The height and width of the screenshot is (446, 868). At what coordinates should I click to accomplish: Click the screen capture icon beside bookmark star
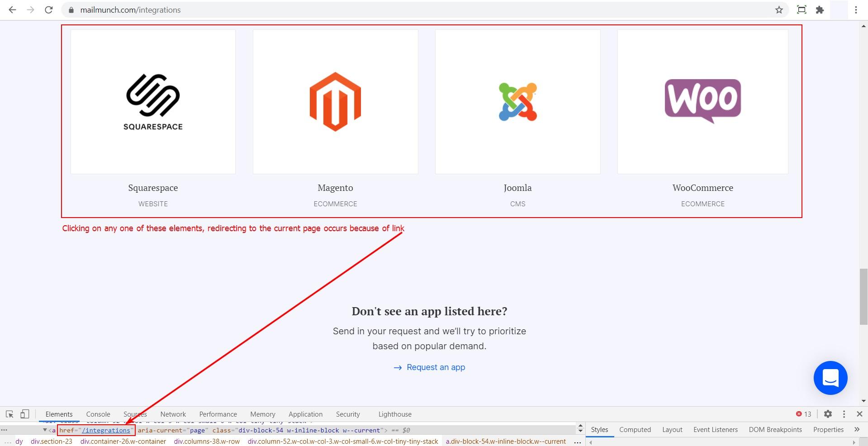(802, 9)
